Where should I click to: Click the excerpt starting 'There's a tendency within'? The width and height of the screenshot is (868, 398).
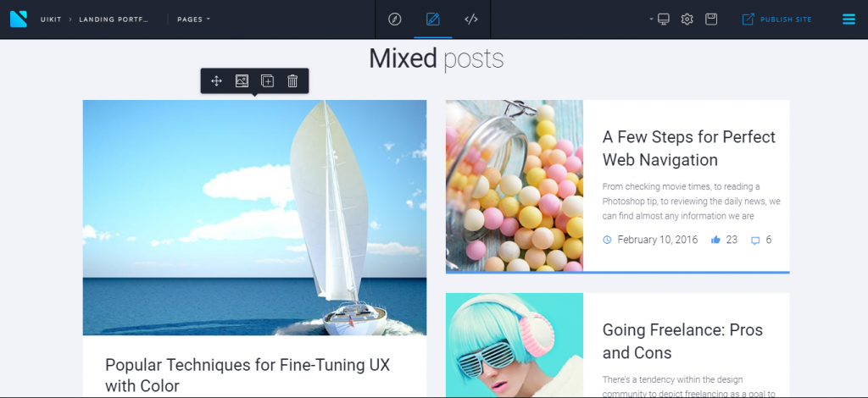tap(688, 387)
